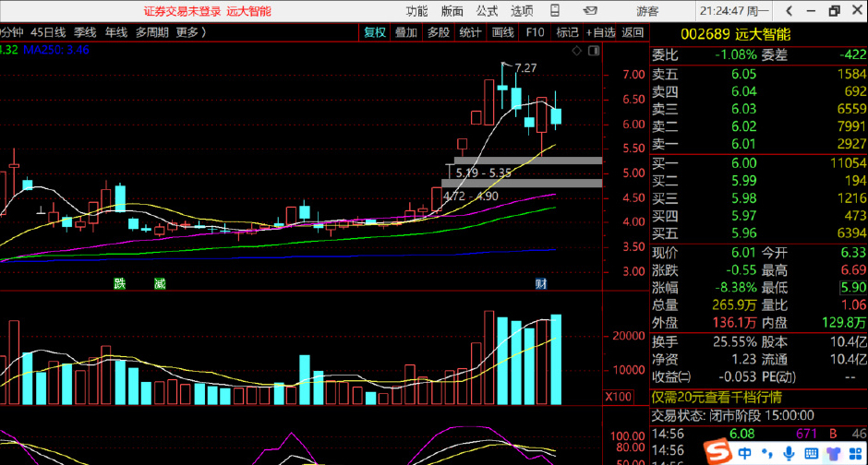Open the mobile phone icon in title bar
The height and width of the screenshot is (465, 868).
pyautogui.click(x=555, y=10)
